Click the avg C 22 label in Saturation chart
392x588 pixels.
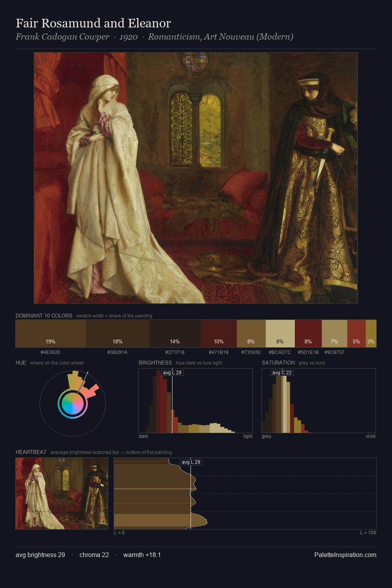click(282, 372)
